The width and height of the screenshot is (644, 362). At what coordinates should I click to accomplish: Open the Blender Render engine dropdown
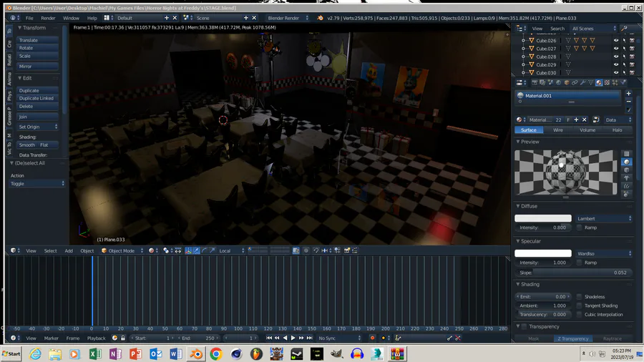pyautogui.click(x=288, y=18)
